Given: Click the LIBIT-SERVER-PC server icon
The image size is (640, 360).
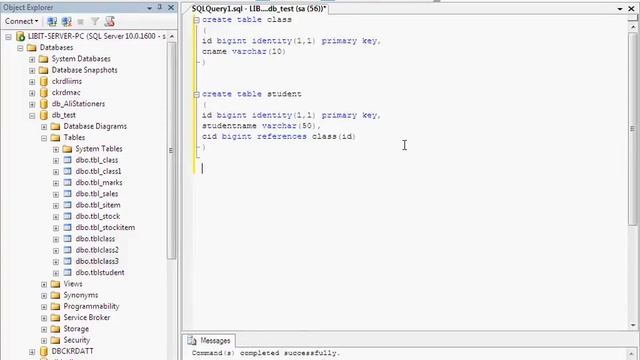Looking at the screenshot, I should pyautogui.click(x=20, y=36).
